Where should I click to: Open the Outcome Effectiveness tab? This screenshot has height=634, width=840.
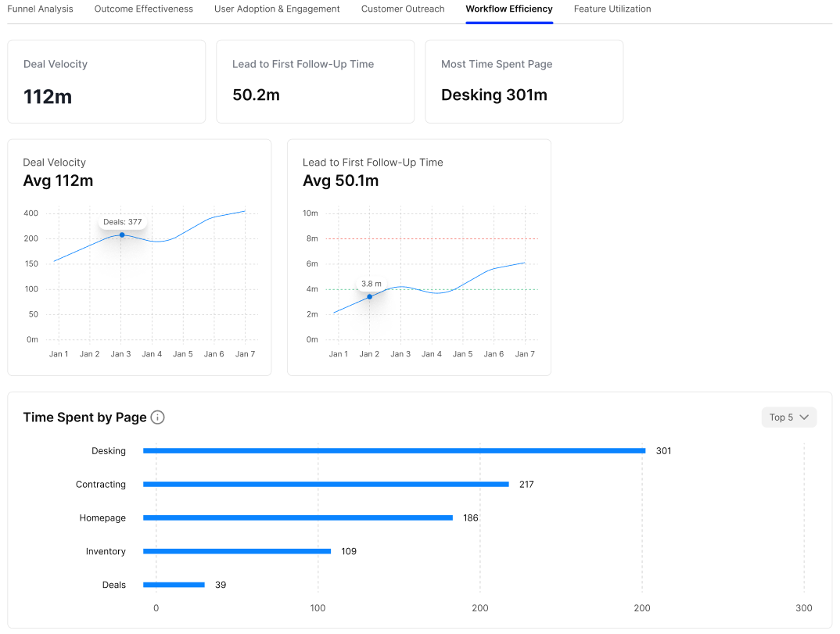point(144,9)
